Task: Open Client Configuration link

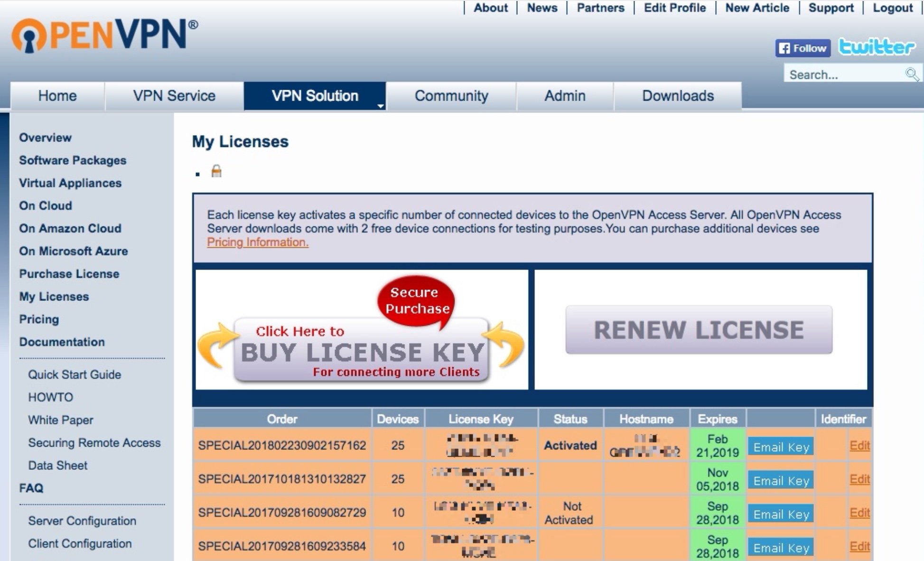Action: coord(80,544)
